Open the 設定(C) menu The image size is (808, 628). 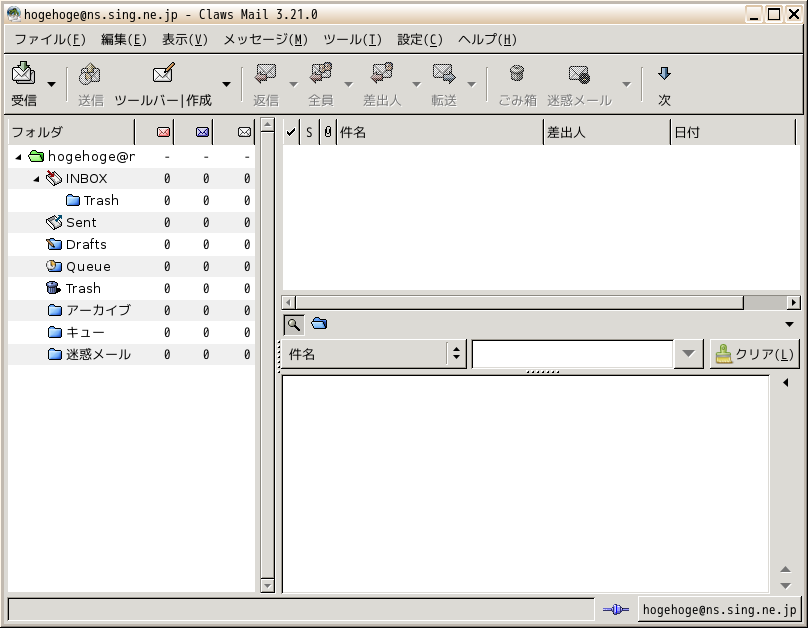coord(419,40)
